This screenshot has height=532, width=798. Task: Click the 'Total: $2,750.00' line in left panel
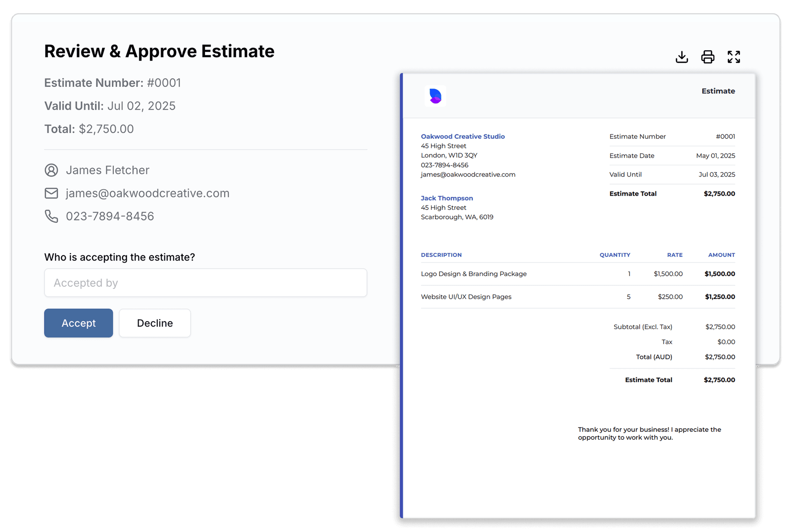click(x=89, y=129)
